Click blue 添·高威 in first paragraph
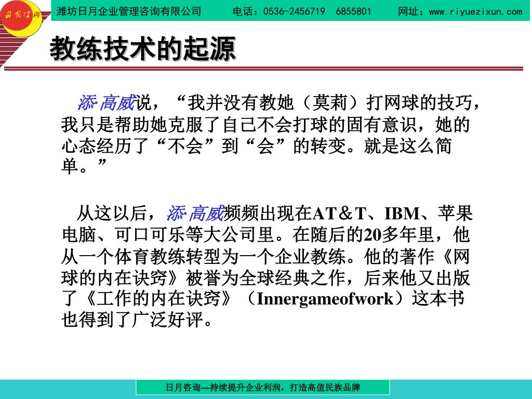Image resolution: width=532 pixels, height=399 pixels. click(107, 102)
